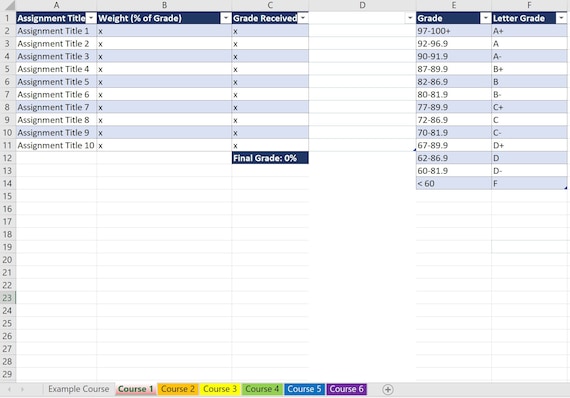570x398 pixels.
Task: Open the yellow Course 3 tab
Action: pyautogui.click(x=220, y=389)
